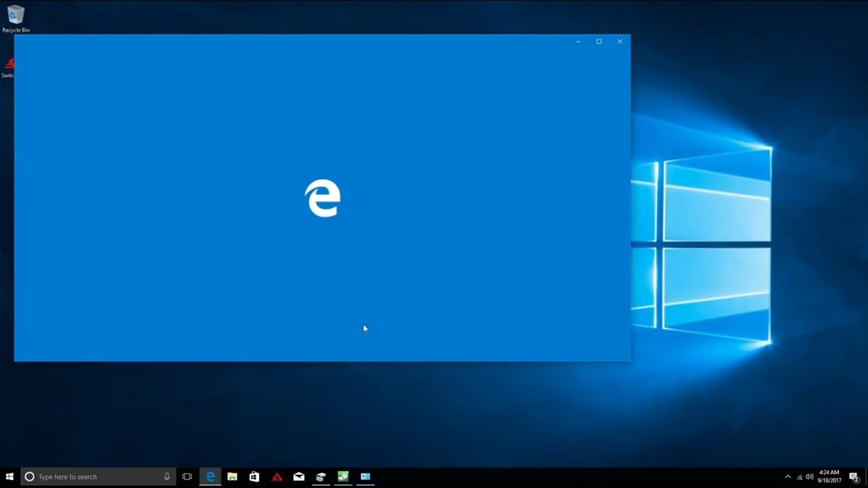Viewport: 868px width, 488px height.
Task: Open File Explorer from the taskbar
Action: [x=232, y=476]
